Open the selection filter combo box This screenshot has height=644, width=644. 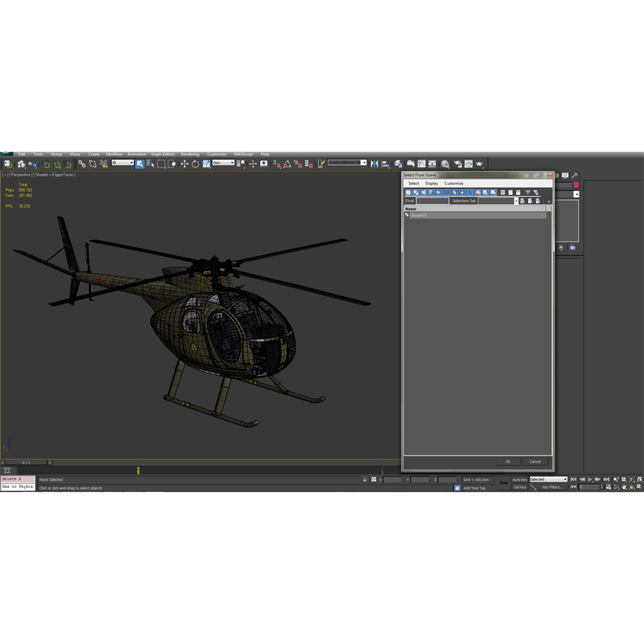pyautogui.click(x=122, y=163)
